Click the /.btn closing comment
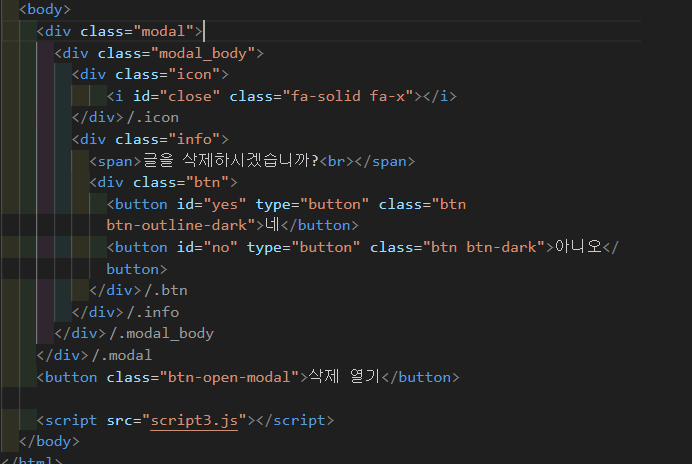 166,290
